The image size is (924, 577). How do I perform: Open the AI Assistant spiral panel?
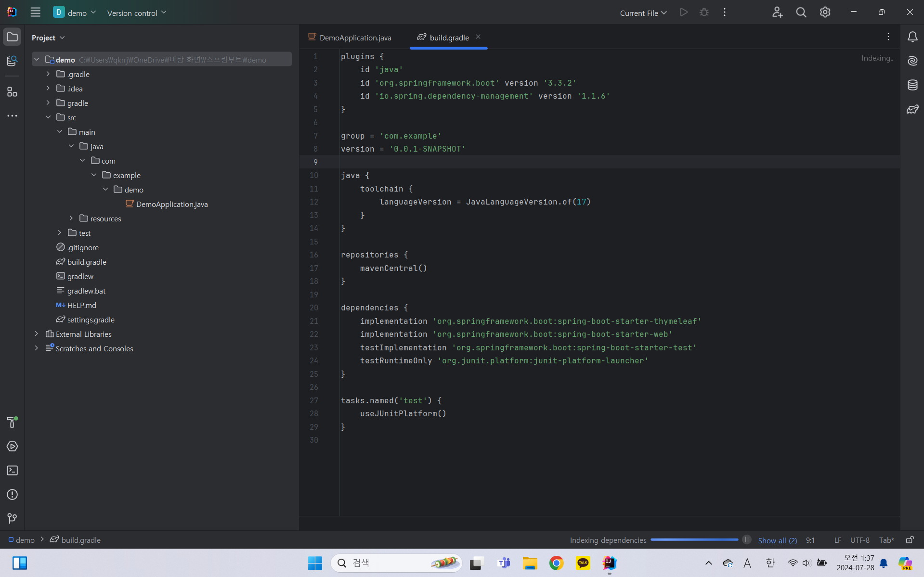click(x=912, y=61)
